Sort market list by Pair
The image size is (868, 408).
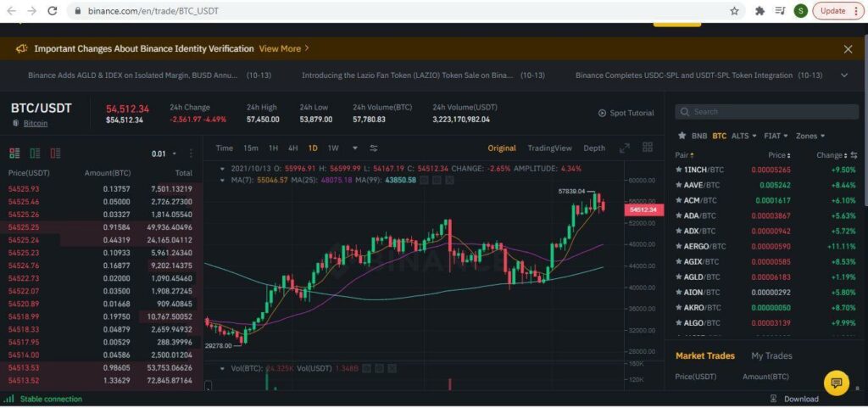[x=684, y=155]
